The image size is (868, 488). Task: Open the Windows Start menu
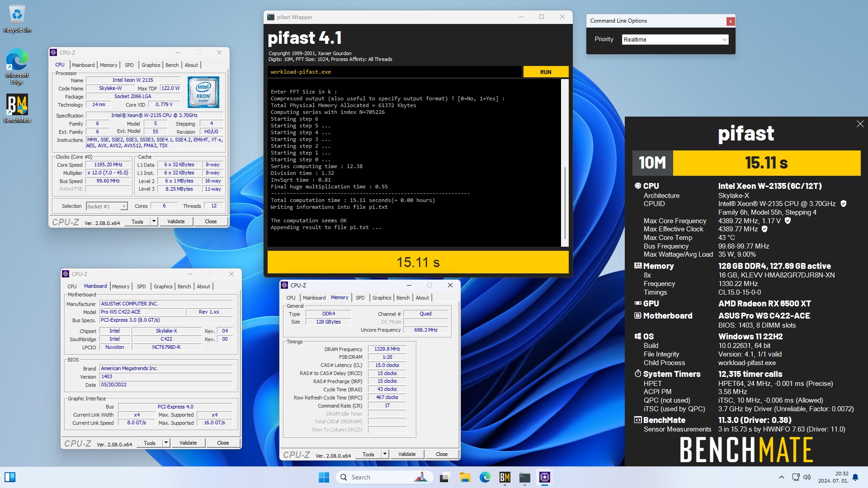point(324,477)
